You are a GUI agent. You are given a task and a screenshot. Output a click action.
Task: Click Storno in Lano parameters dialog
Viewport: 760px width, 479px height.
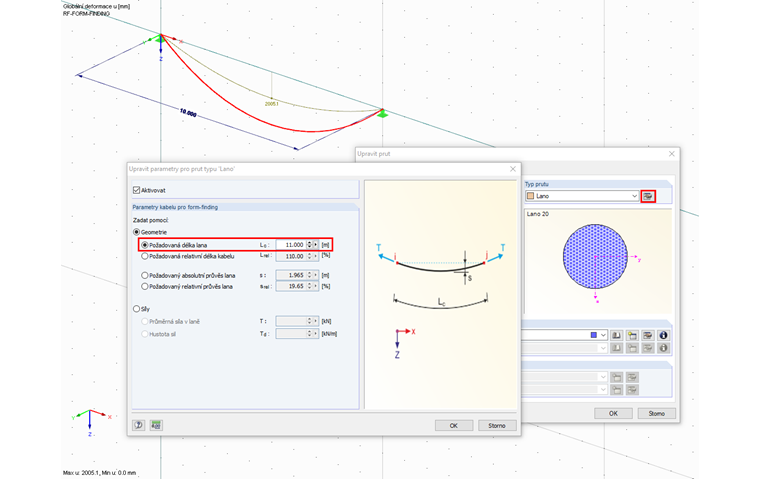click(497, 425)
